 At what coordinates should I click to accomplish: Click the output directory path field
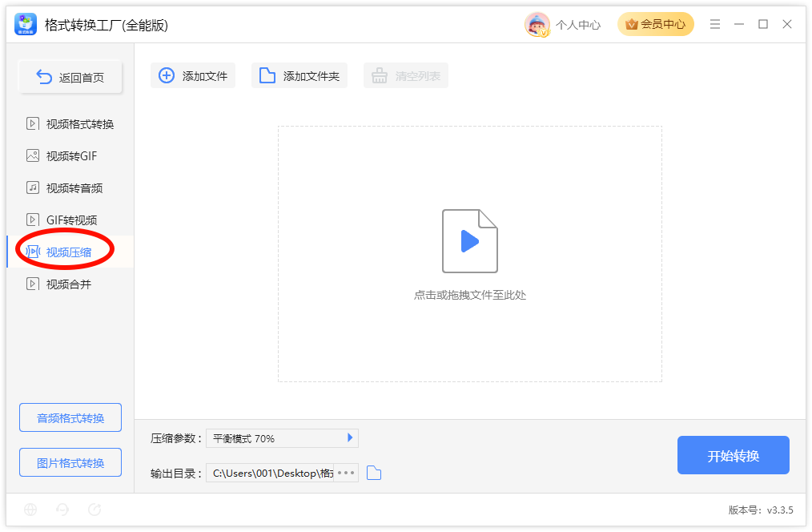click(271, 473)
